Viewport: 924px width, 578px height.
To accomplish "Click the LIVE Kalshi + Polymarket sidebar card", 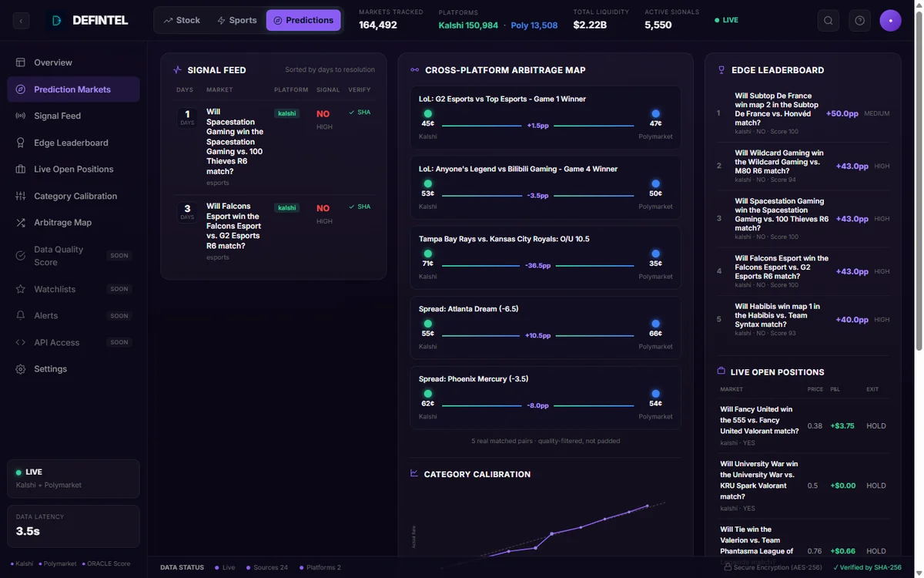I will (x=73, y=479).
